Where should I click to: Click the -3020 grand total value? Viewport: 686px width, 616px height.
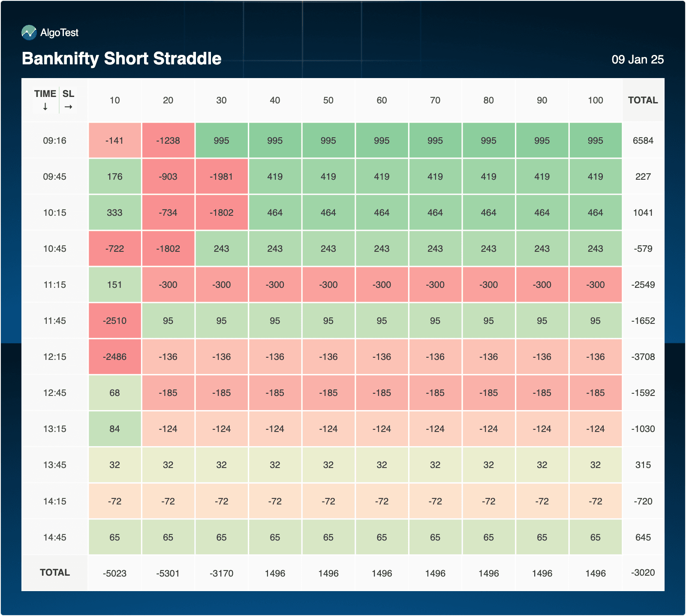click(643, 573)
